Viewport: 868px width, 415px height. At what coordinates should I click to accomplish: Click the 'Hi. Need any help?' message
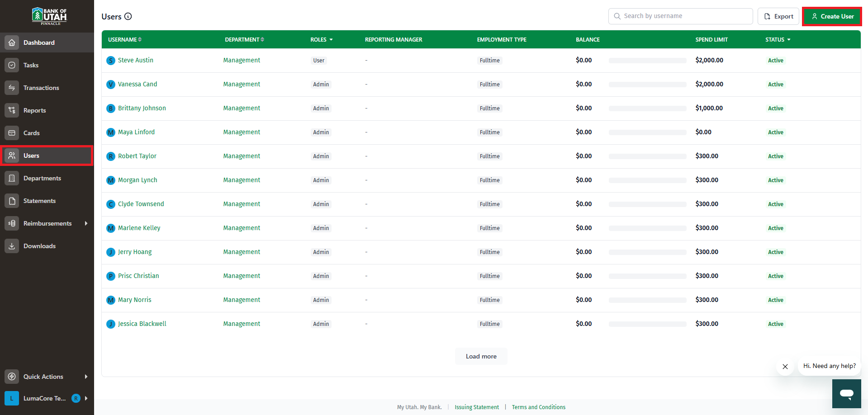[x=829, y=366]
